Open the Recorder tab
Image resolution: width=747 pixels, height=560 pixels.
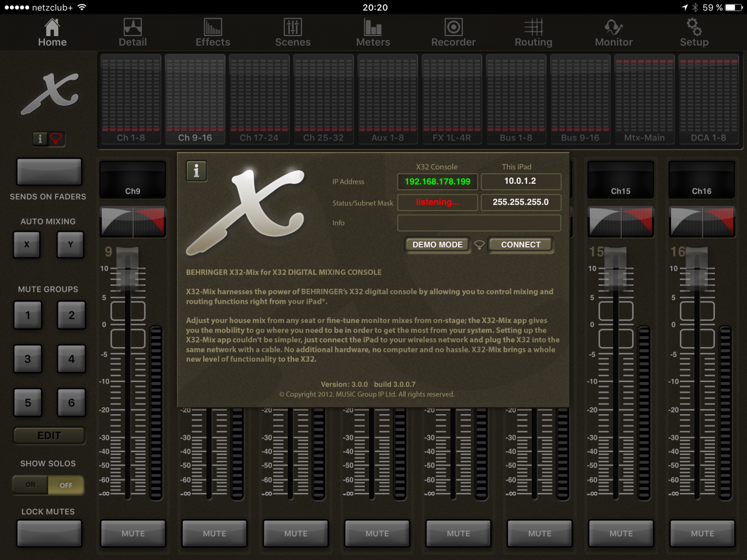click(x=453, y=33)
